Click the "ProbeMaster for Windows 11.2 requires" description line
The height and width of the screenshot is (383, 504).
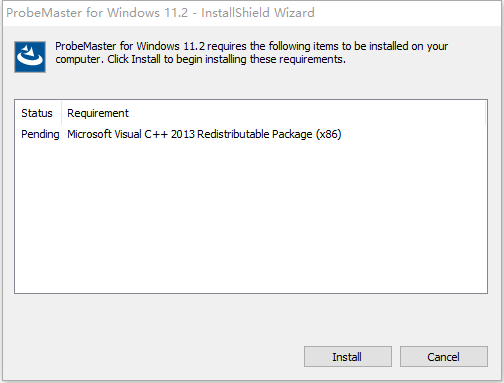(251, 46)
